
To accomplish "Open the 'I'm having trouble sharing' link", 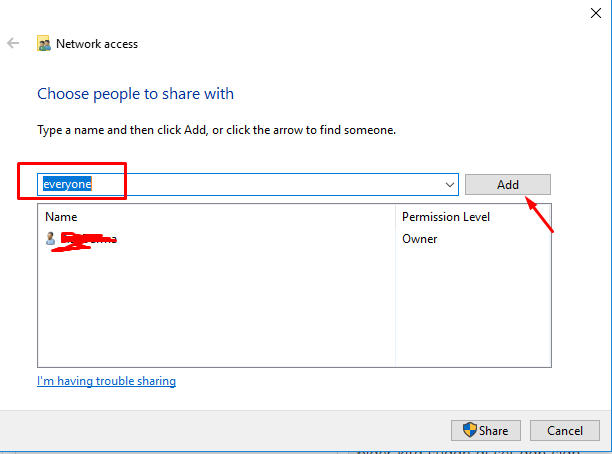I will pos(106,381).
